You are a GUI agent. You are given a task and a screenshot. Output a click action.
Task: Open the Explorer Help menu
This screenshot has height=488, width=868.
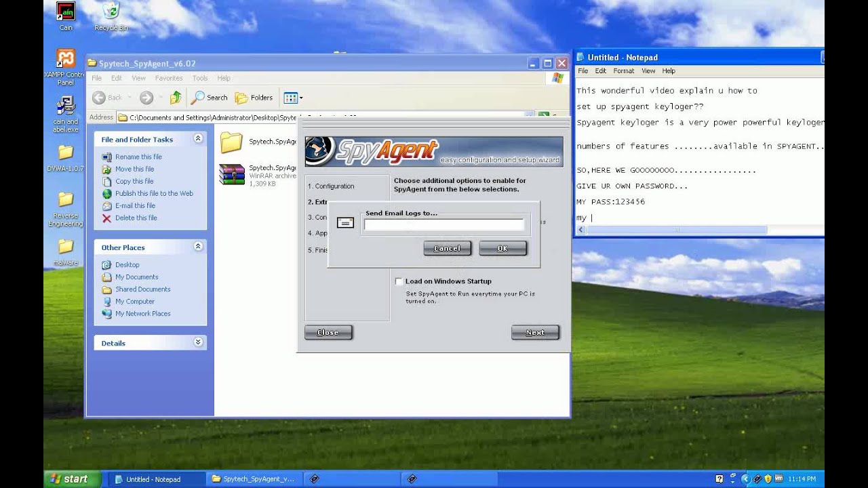pos(224,78)
